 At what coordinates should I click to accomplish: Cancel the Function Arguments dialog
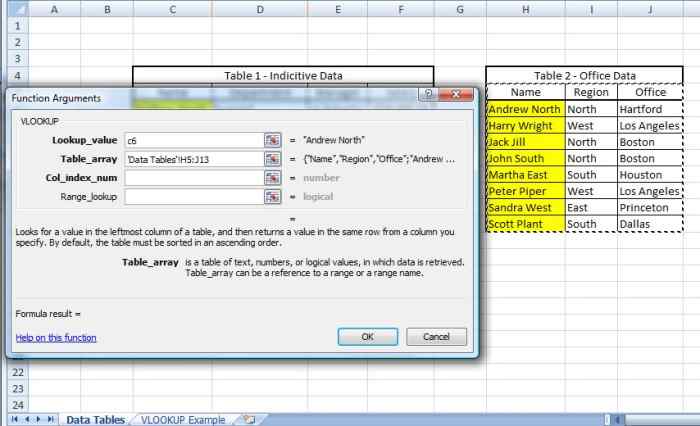coord(436,337)
